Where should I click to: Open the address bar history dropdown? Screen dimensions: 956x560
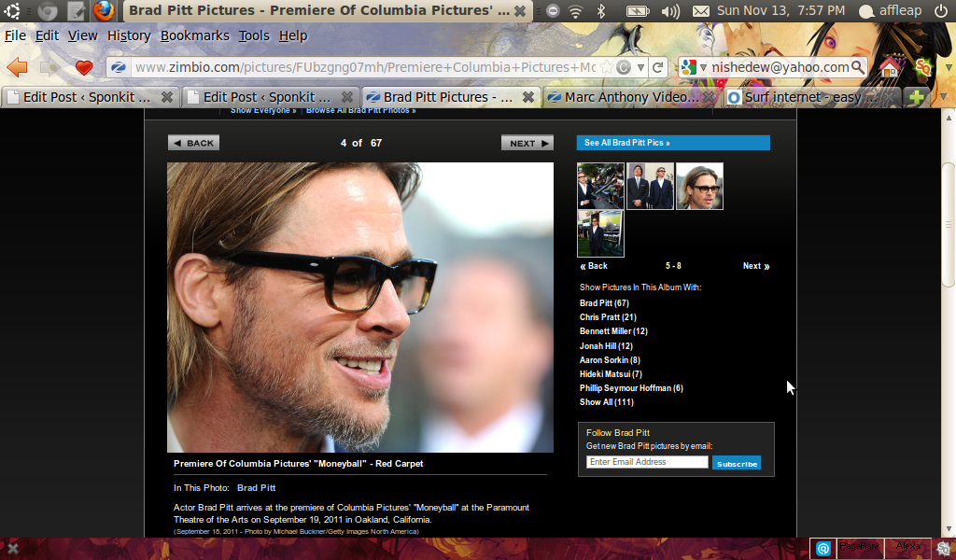click(640, 67)
